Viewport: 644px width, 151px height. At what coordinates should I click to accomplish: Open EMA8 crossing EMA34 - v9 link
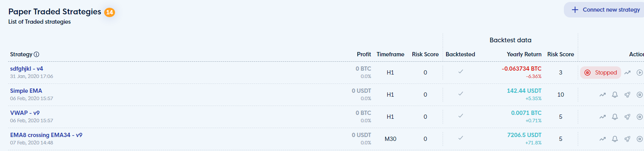click(46, 135)
